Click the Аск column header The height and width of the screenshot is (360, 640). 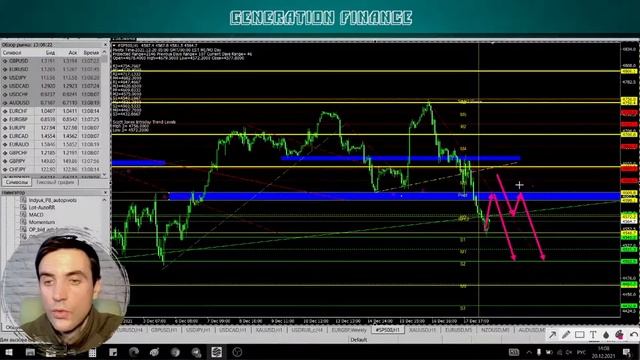tap(73, 53)
